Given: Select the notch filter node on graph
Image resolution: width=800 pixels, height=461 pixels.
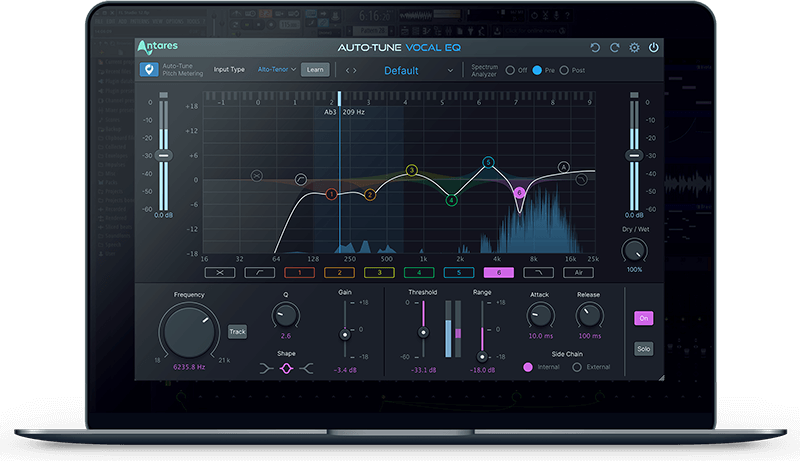Looking at the screenshot, I should point(257,176).
